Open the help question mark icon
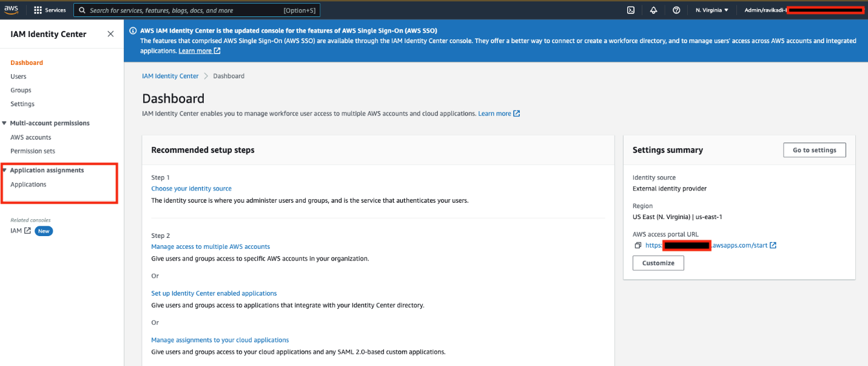The width and height of the screenshot is (868, 366). pos(676,10)
